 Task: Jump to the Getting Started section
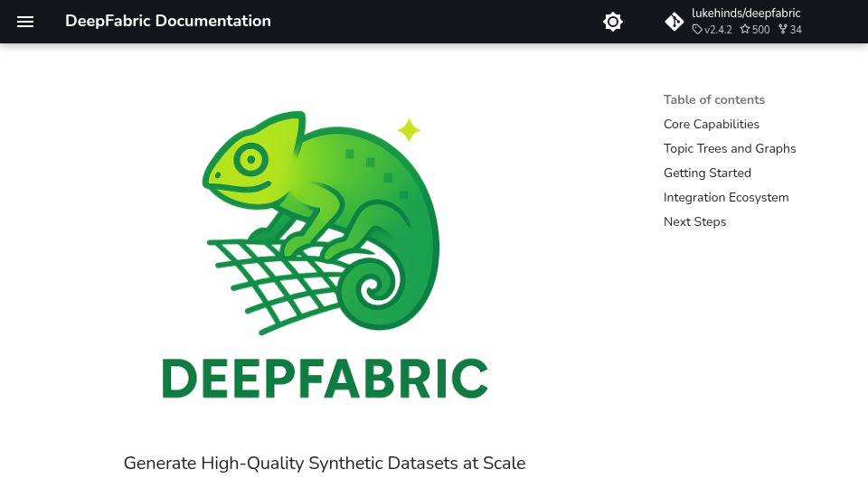[x=707, y=173]
